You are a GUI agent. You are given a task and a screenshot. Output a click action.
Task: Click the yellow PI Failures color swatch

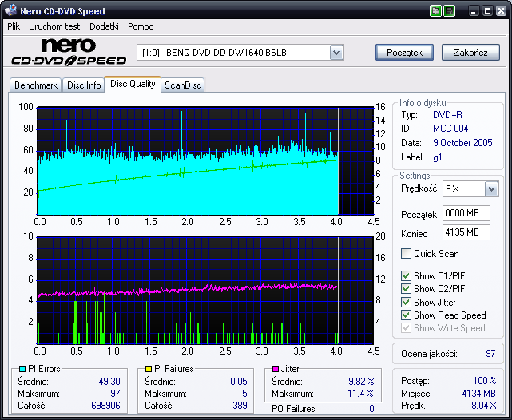(149, 369)
